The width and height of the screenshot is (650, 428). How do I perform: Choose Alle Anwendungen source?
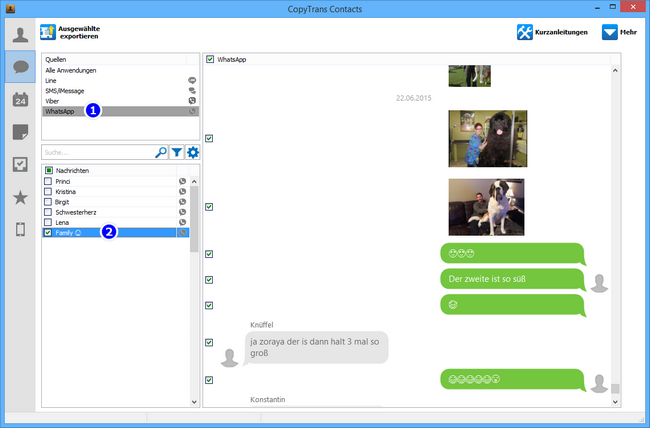[x=71, y=70]
